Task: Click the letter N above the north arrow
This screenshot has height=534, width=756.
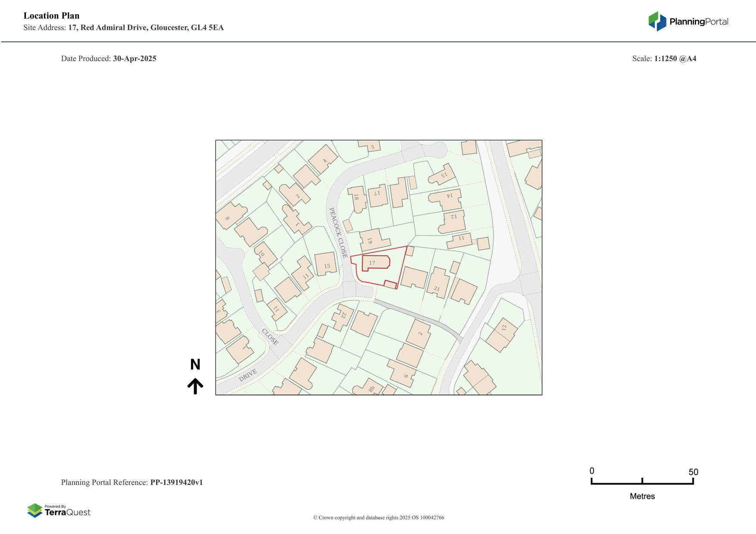Action: (195, 364)
